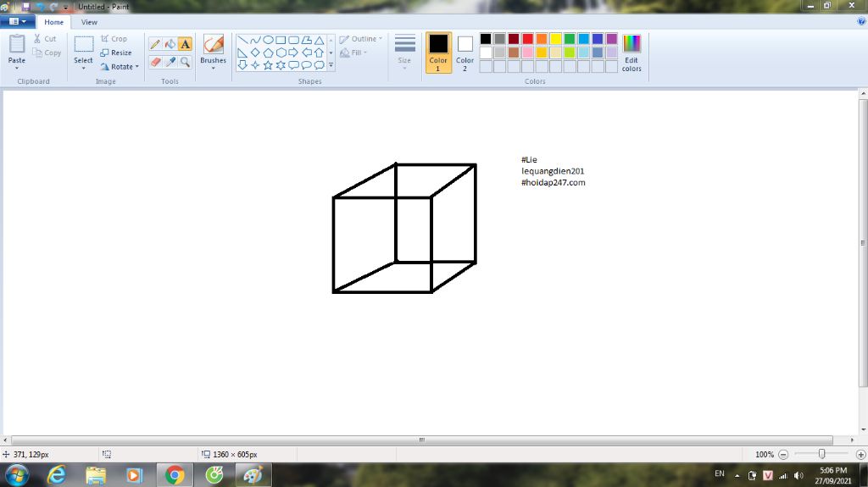868x487 pixels.
Task: Choose the Down arrow shape
Action: click(x=242, y=64)
